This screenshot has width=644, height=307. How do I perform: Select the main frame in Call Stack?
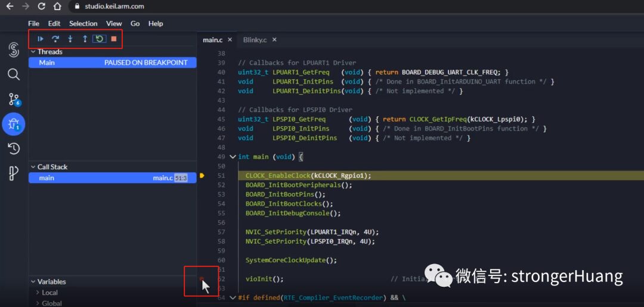point(47,178)
